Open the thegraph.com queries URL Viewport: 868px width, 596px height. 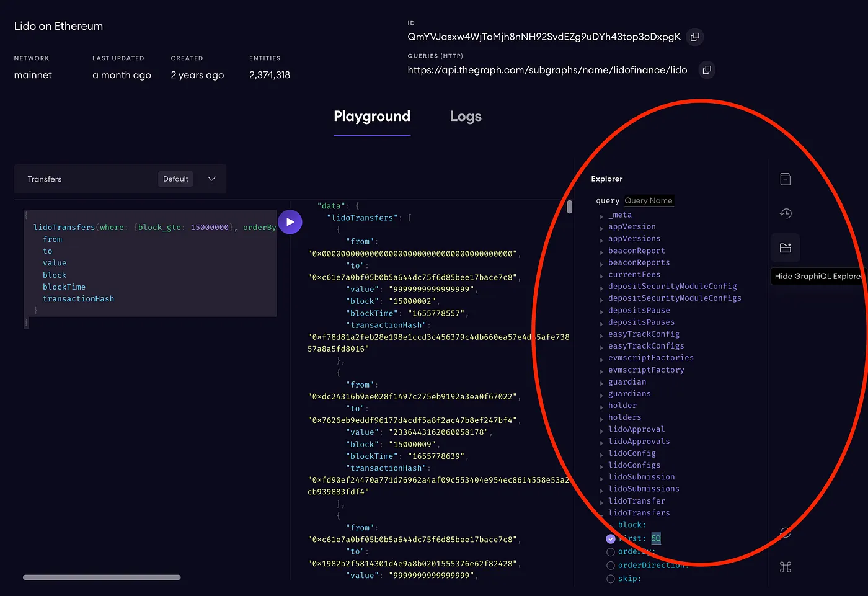(547, 70)
